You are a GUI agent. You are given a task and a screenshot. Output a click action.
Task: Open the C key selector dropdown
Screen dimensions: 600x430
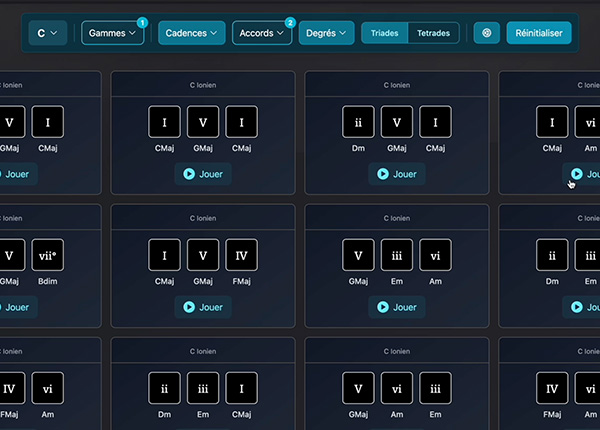click(47, 33)
